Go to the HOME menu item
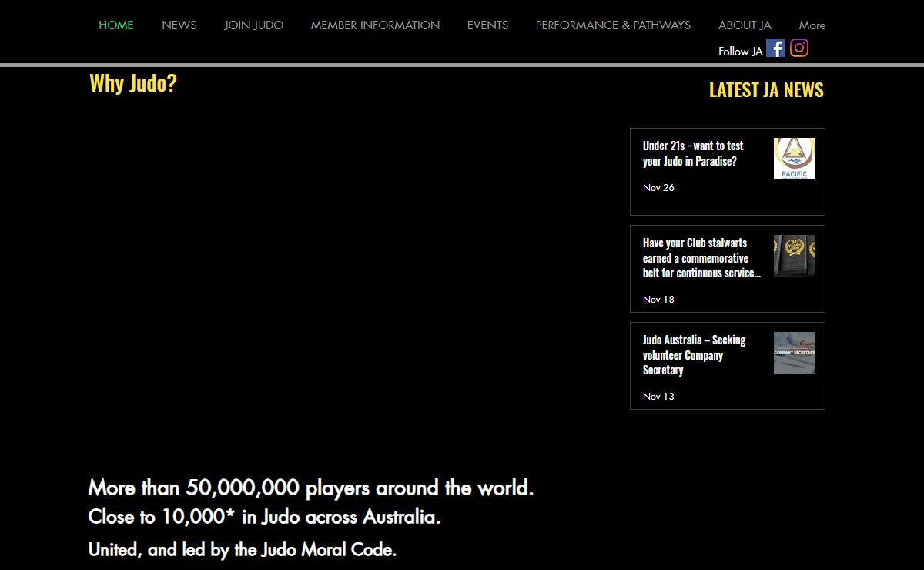 pos(116,25)
